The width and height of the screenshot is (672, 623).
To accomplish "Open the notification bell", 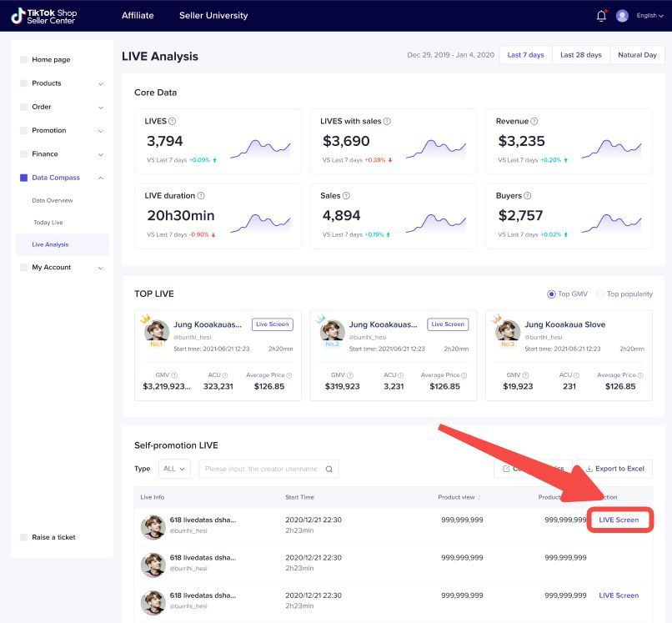I will click(x=601, y=16).
